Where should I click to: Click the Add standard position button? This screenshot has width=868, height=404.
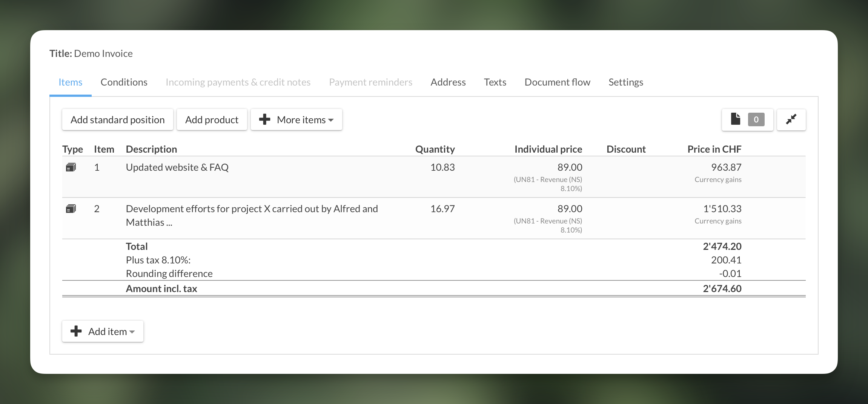(117, 119)
